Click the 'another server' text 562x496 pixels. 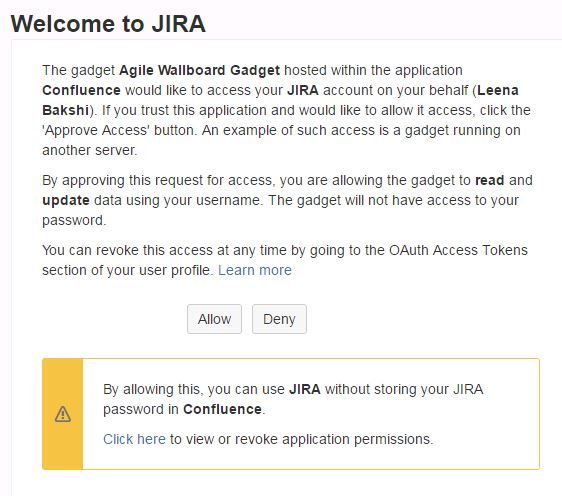pyautogui.click(x=89, y=151)
